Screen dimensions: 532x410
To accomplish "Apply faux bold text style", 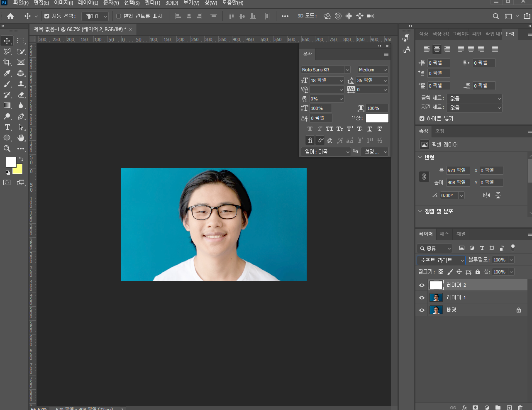I will pyautogui.click(x=310, y=129).
